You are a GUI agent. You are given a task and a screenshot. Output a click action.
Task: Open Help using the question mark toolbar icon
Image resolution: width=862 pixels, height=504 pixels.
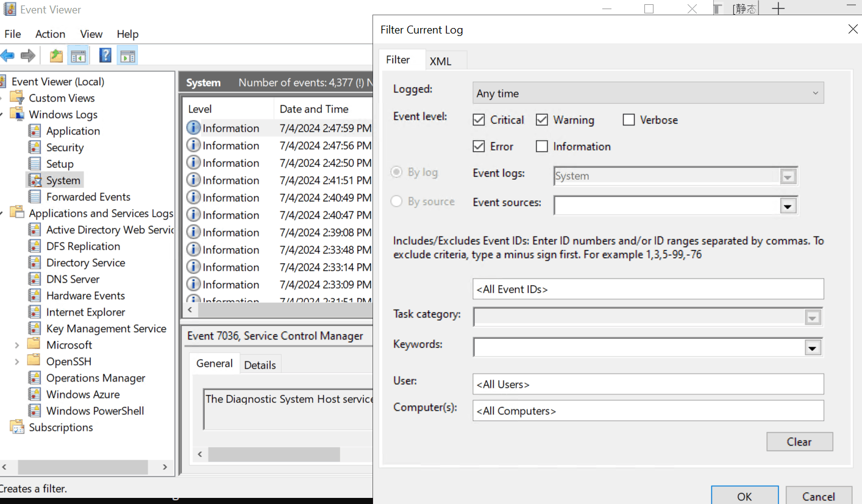pyautogui.click(x=105, y=55)
